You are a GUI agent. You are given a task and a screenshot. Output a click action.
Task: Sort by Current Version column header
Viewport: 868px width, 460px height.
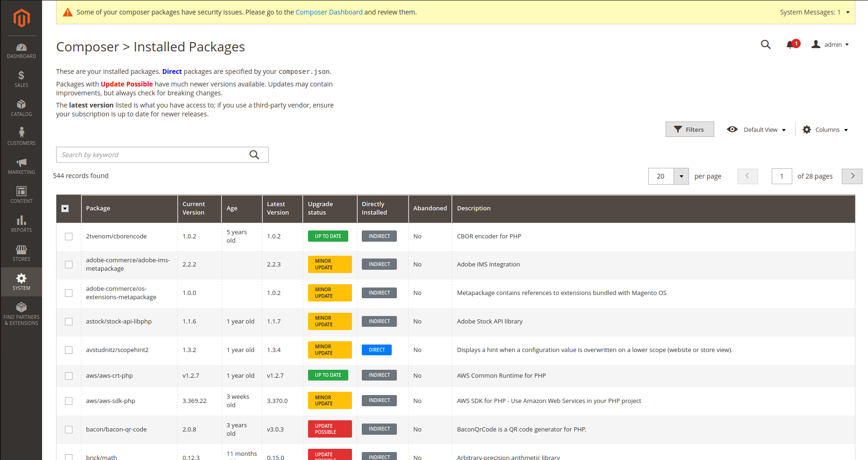click(x=200, y=208)
